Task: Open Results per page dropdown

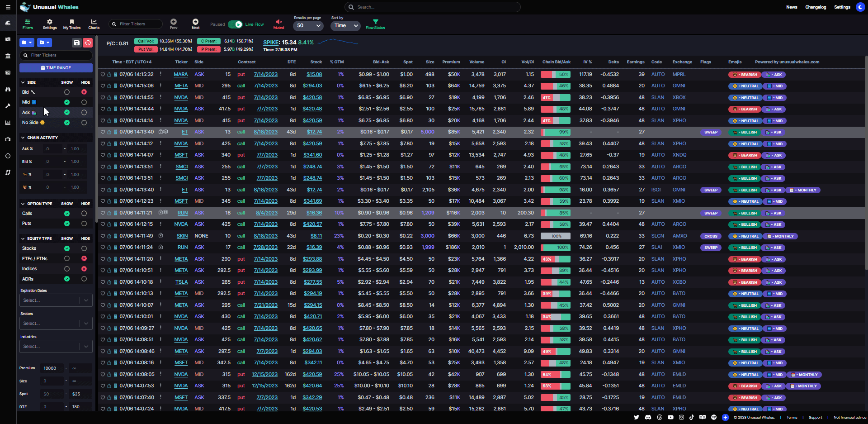Action: click(308, 26)
